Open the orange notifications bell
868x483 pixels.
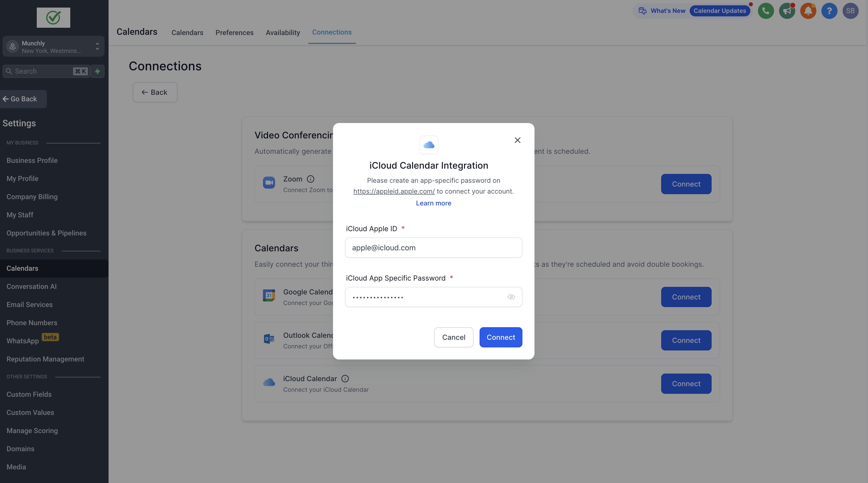pos(808,11)
